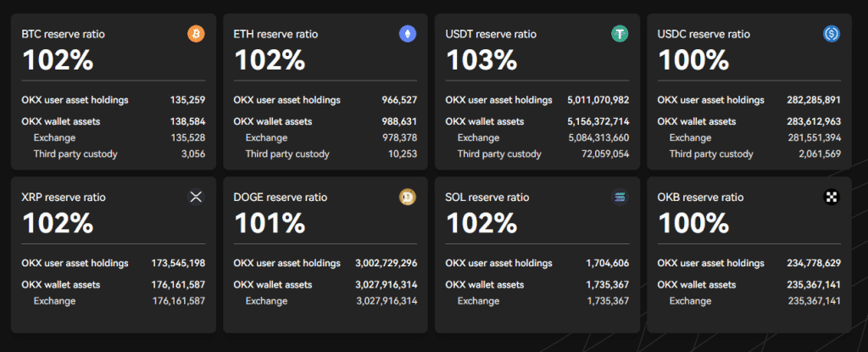Select the USDC reserve ratio title
The width and height of the screenshot is (868, 352).
704,35
